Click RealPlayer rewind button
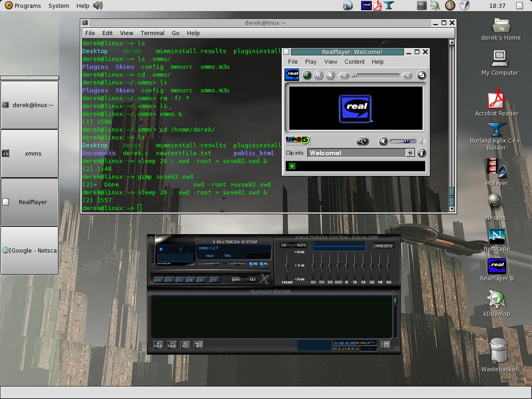Viewport: 532px width, 399px height. (x=344, y=76)
